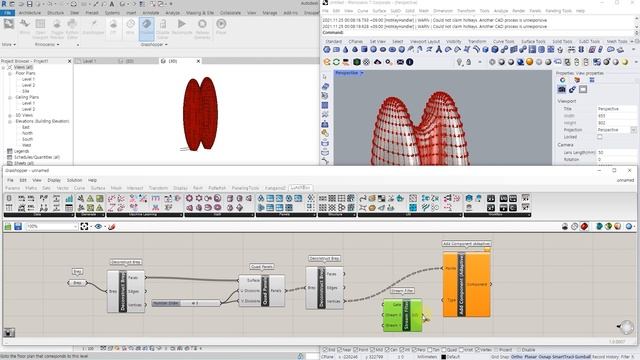Toggle the Locked checkbox in Viewport properties
This screenshot has height=360, width=640.
600,137
